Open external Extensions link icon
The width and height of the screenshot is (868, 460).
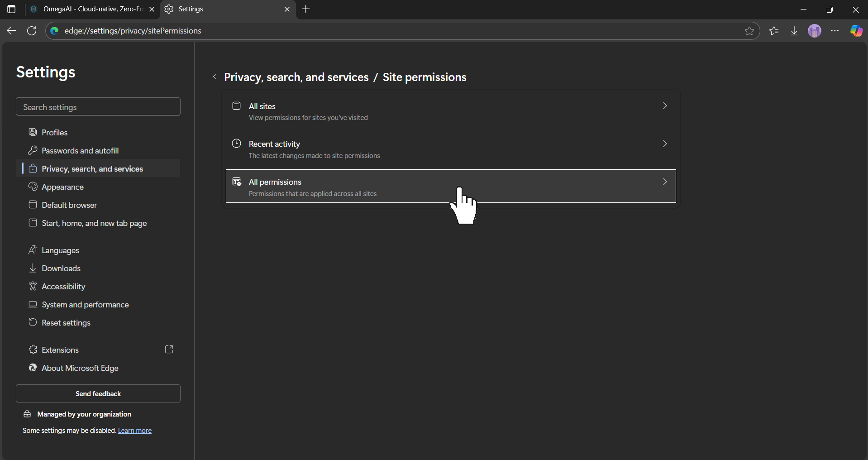169,350
